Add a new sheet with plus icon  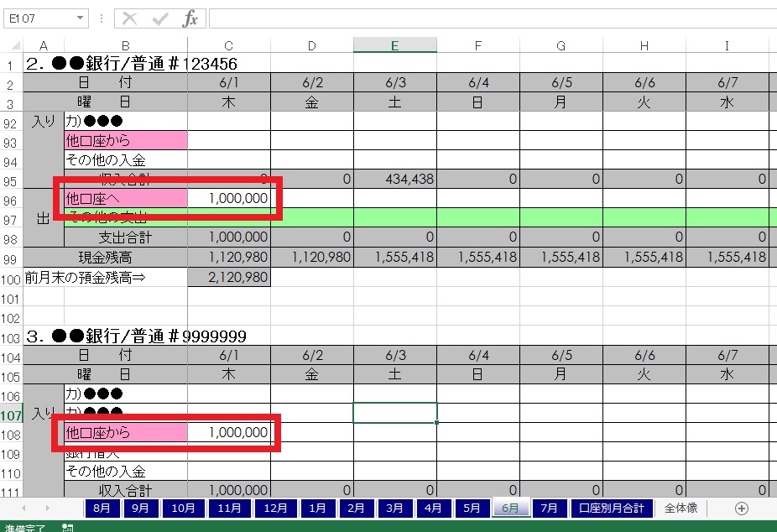(741, 508)
